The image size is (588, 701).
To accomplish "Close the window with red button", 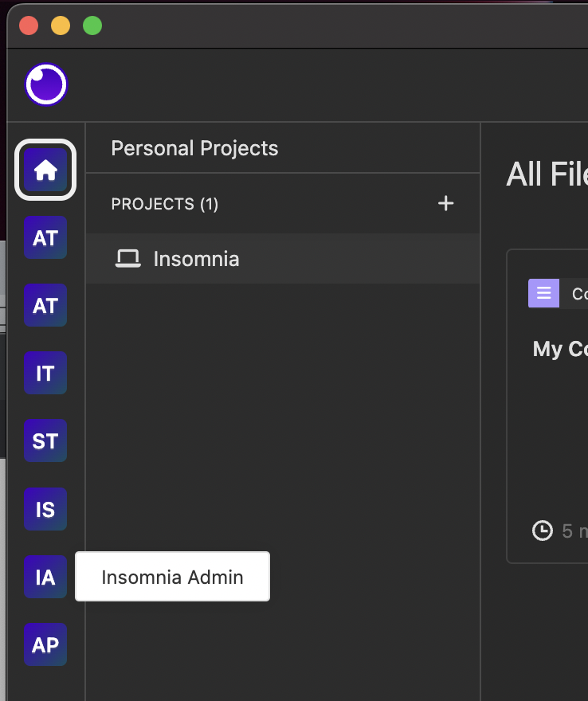I will 29,25.
